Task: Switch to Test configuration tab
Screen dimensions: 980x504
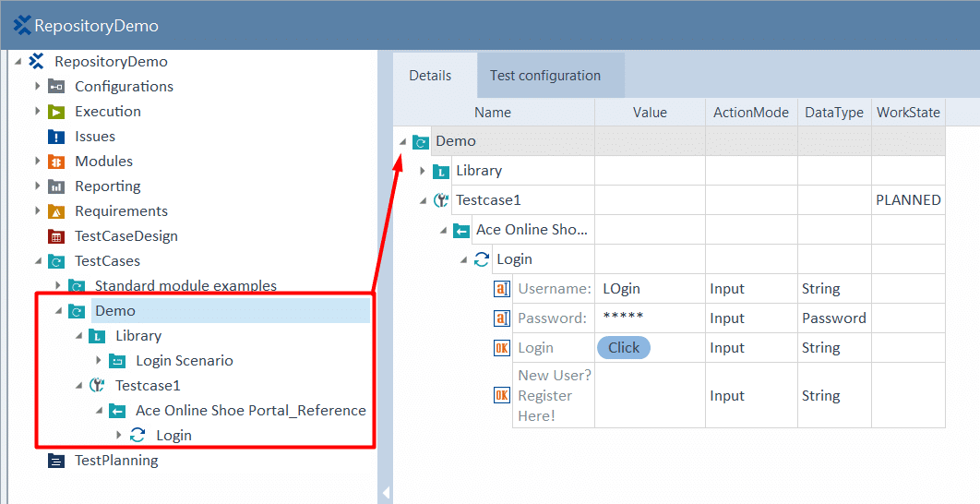Action: [x=545, y=76]
